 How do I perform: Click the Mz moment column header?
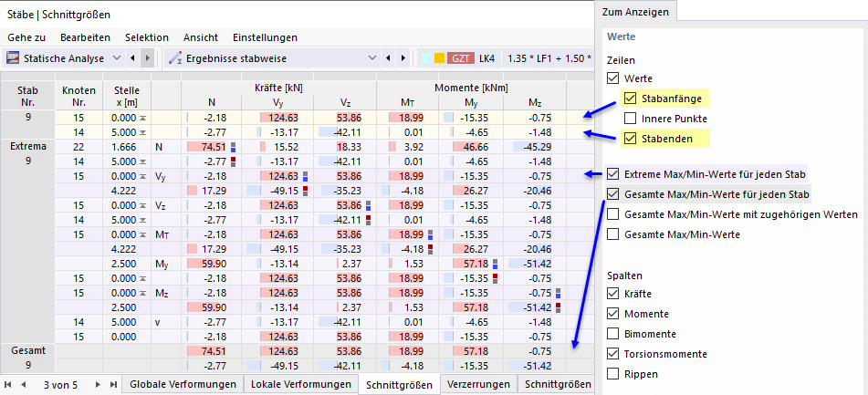click(535, 102)
